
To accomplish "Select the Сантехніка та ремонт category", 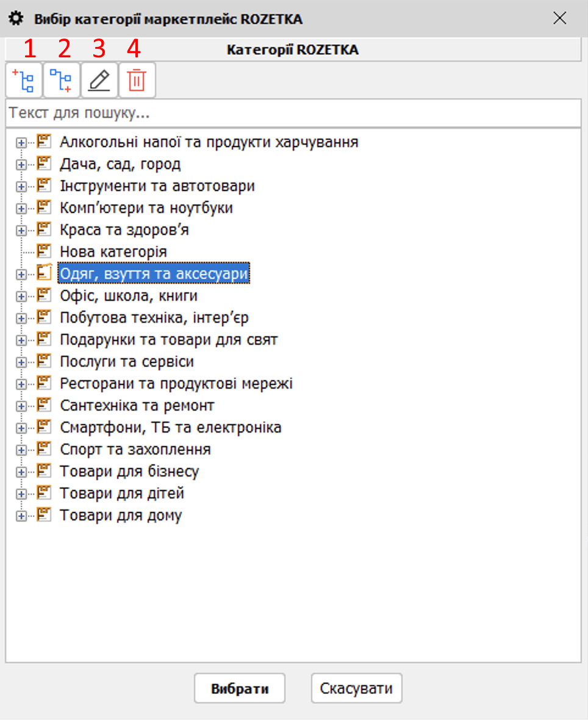I will [137, 406].
